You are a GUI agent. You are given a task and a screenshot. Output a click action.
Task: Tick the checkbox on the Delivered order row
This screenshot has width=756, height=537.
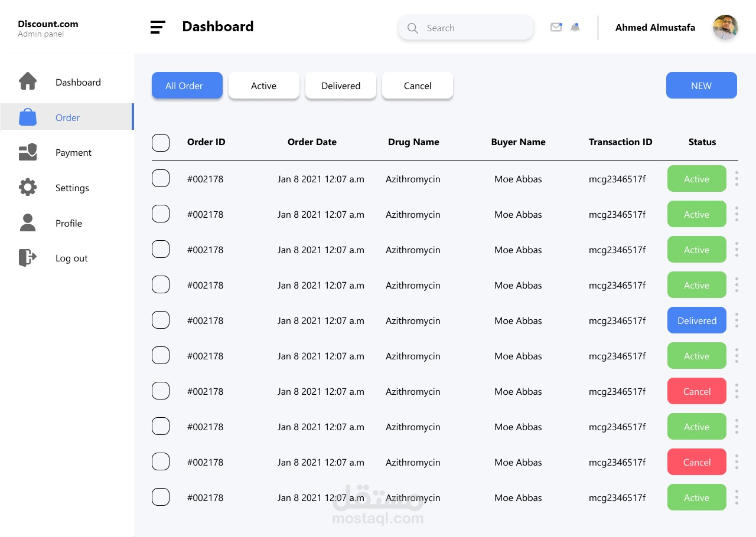tap(161, 320)
